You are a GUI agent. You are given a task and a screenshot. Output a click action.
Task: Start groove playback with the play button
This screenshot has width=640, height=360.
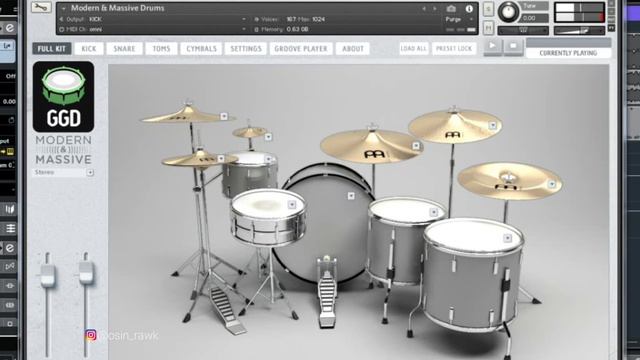click(493, 46)
